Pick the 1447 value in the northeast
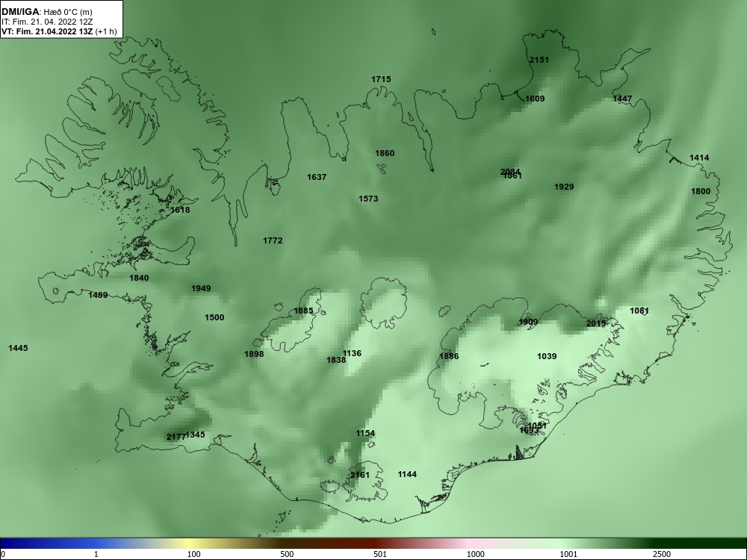Screen dimensions: 747x560 pyautogui.click(x=622, y=99)
